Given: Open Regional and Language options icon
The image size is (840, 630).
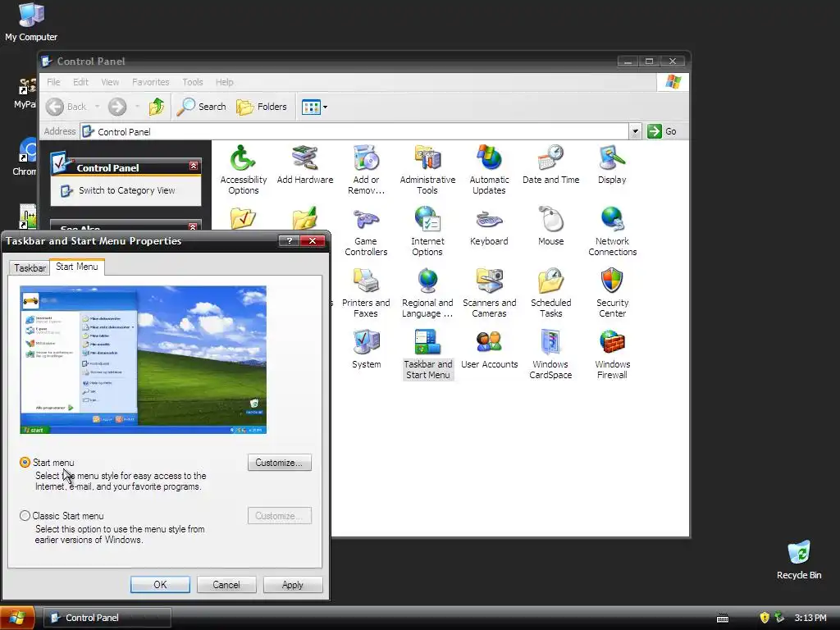Looking at the screenshot, I should (x=427, y=293).
